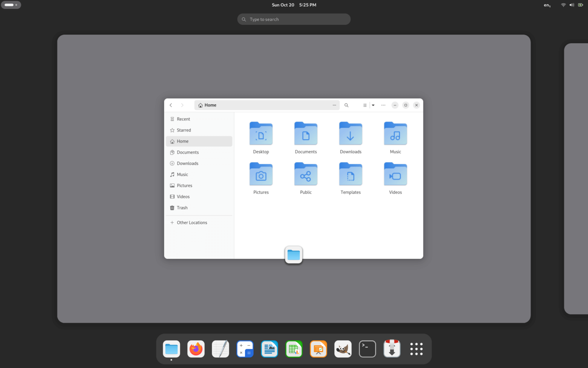This screenshot has height=368, width=588.
Task: Open the Terminal from the dock
Action: point(367,349)
